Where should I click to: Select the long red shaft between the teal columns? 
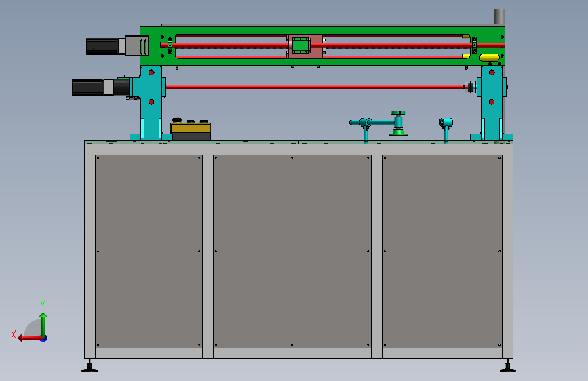click(315, 87)
